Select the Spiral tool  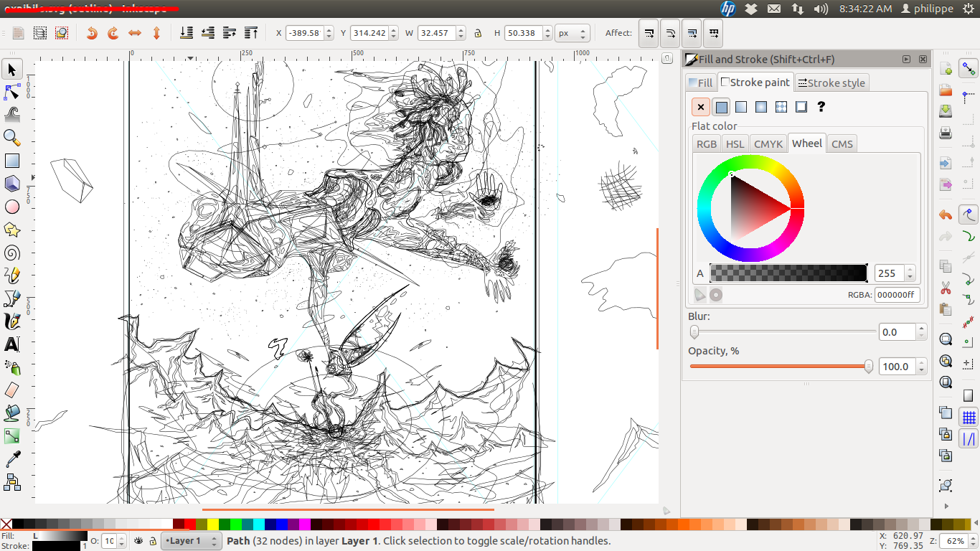click(x=11, y=253)
